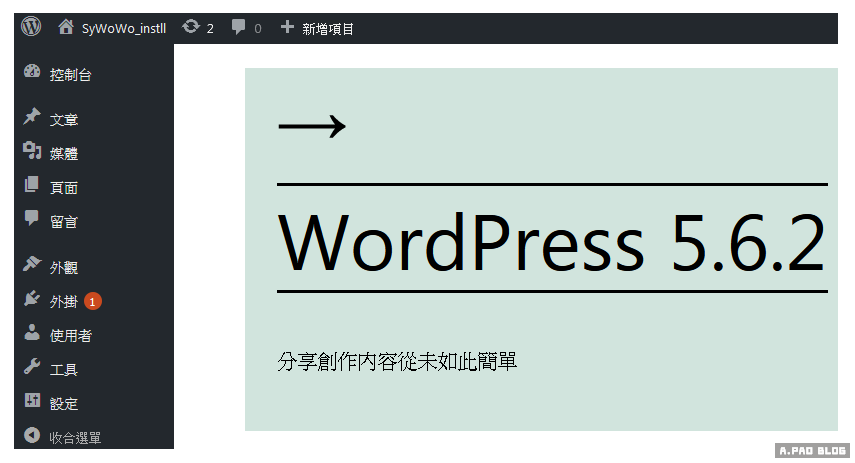Click the 頁面 pages icon
The height and width of the screenshot is (463, 855).
click(32, 186)
